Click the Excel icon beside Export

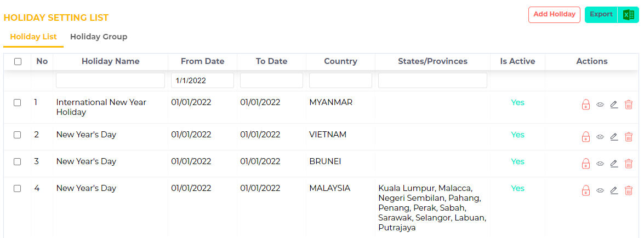(627, 15)
